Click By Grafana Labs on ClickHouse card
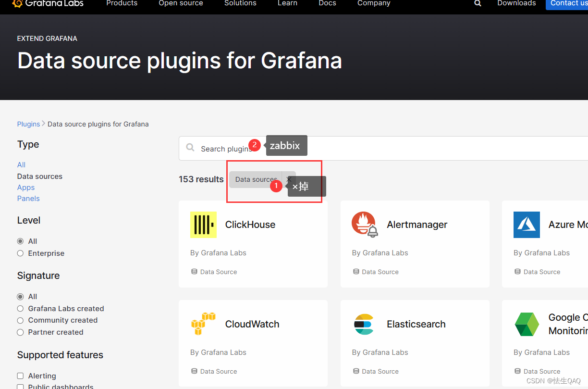The image size is (588, 389). tap(218, 253)
